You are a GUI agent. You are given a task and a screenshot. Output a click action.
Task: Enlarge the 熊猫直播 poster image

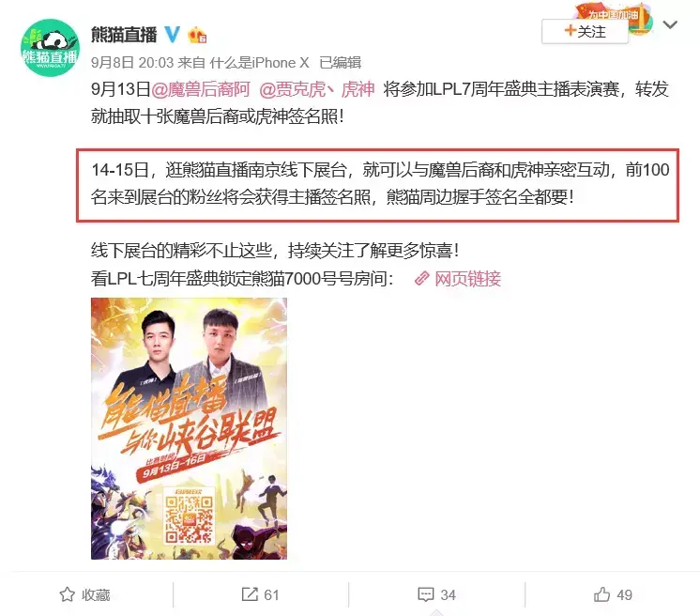[189, 428]
